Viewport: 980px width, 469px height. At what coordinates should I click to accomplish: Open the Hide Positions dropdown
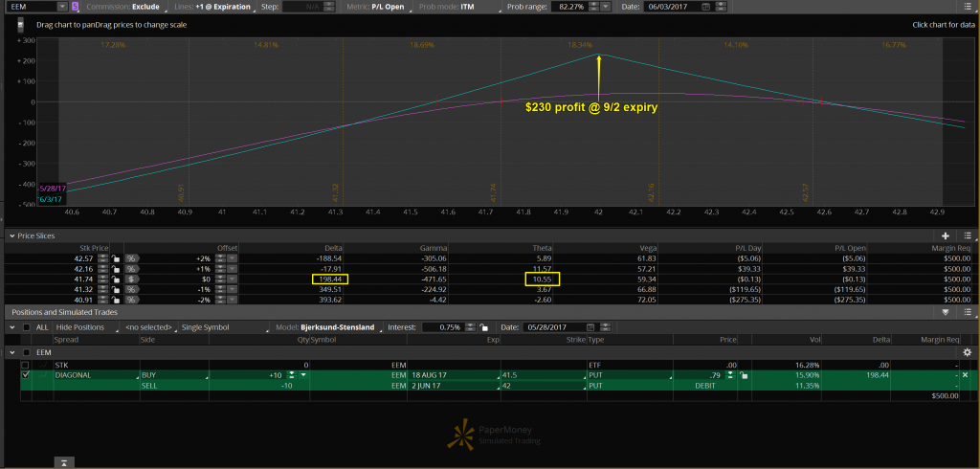point(88,327)
